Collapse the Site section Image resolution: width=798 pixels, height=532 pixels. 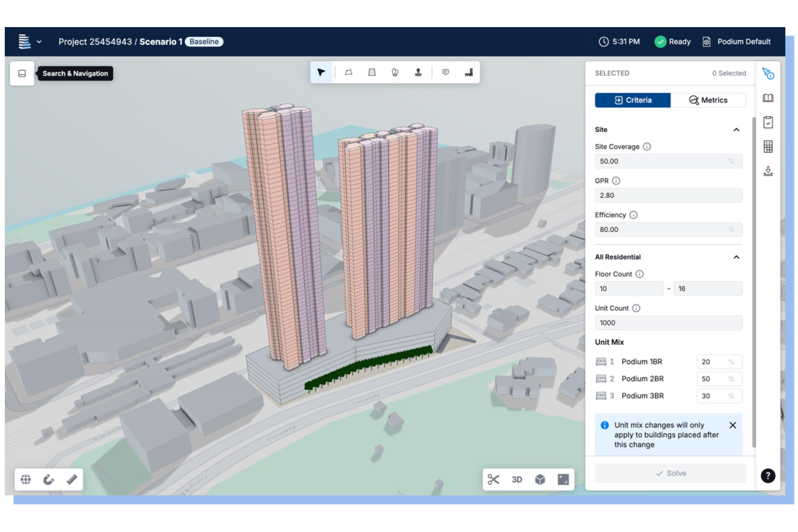[736, 130]
